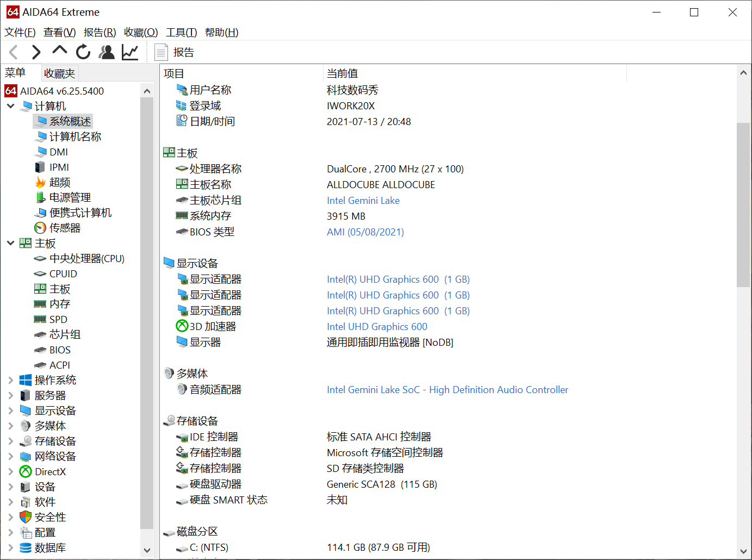Click the Back navigation arrow
The image size is (752, 560).
(x=14, y=52)
